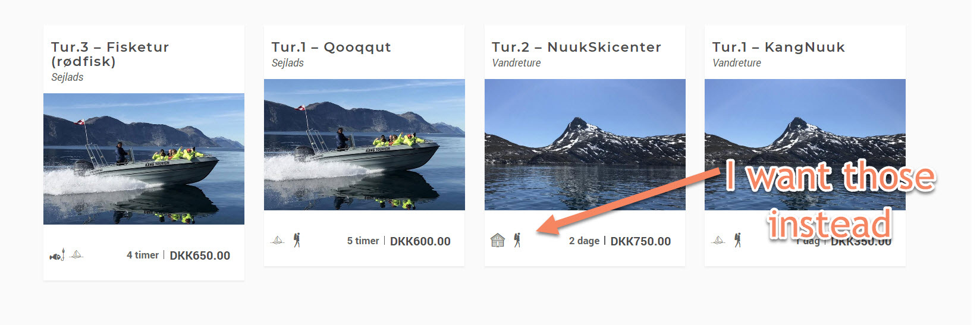Select the NuukSkicenter mountain photo

585,144
